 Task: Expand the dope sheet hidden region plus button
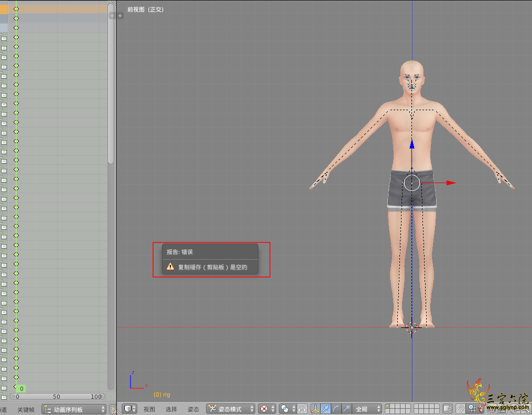(112, 16)
